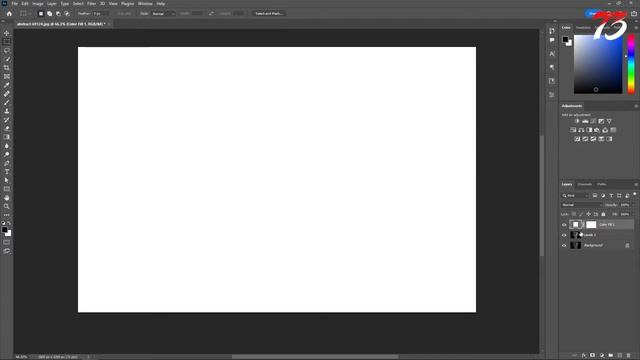The image size is (640, 360).
Task: Add a Black & White adjustment
Action: point(589,130)
